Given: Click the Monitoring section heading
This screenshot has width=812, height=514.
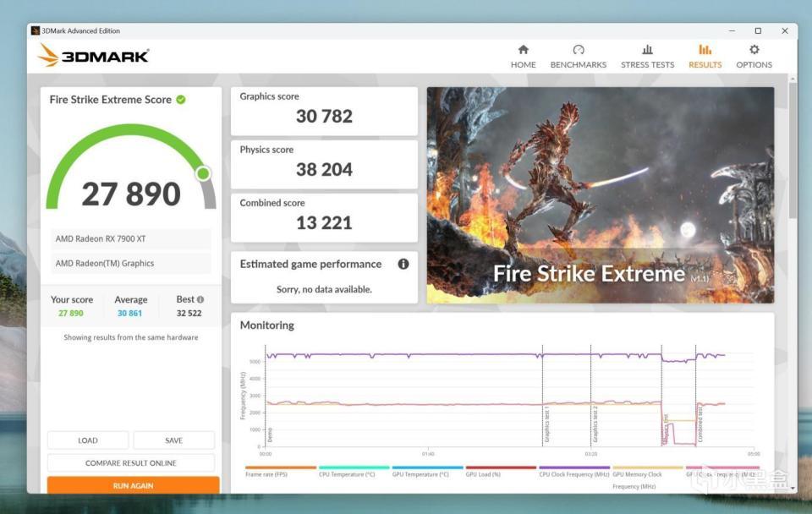Looking at the screenshot, I should 266,325.
